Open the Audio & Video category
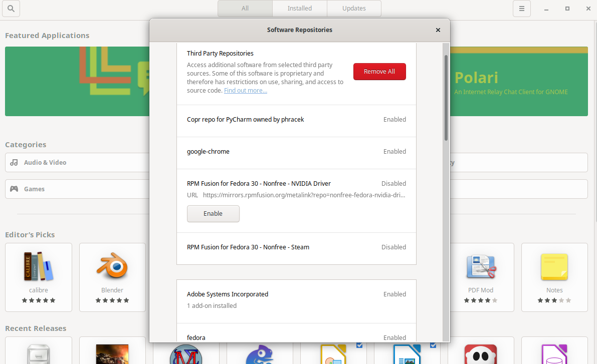Viewport: 597px width, 364px height. click(x=77, y=162)
